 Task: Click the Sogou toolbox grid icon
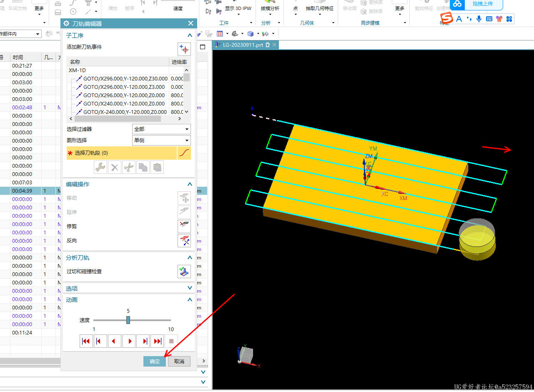pos(509,19)
